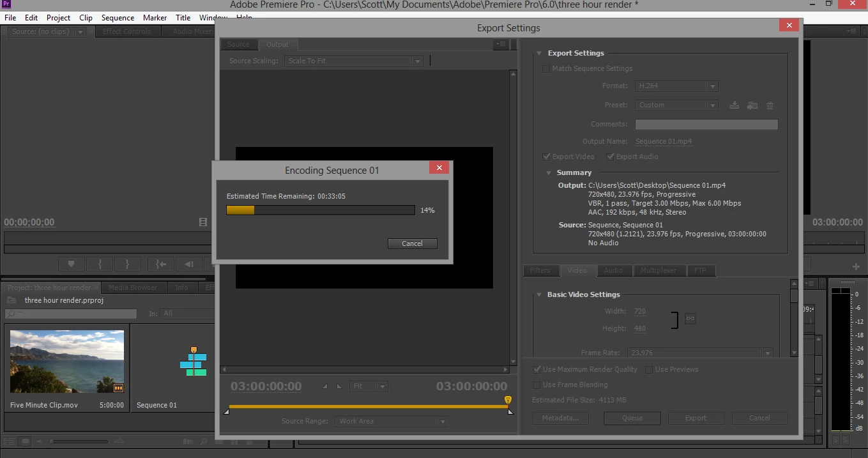Click the Drag Video Only filmstrip icon
The height and width of the screenshot is (458, 868).
pyautogui.click(x=203, y=222)
